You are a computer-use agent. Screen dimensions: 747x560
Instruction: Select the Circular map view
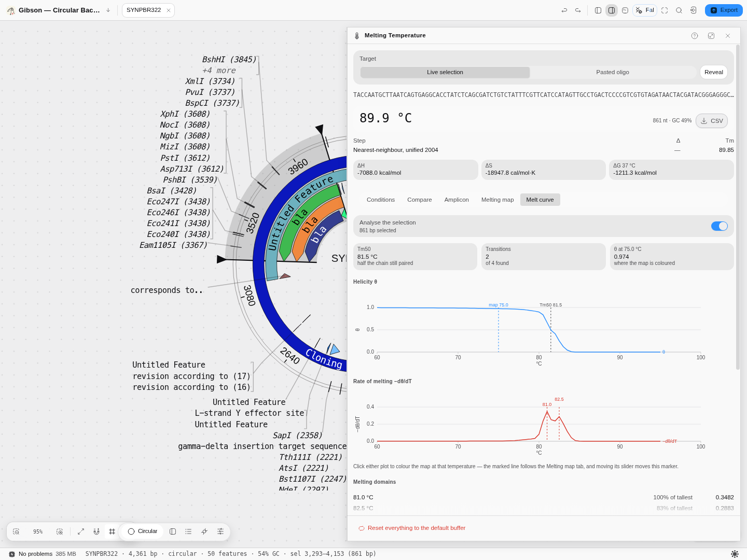pyautogui.click(x=143, y=531)
